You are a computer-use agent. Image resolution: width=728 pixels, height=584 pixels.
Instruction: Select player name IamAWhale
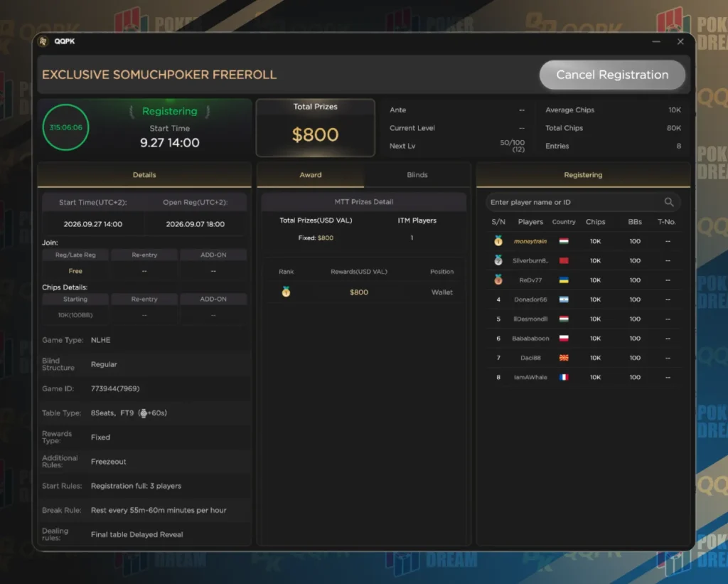(x=530, y=377)
